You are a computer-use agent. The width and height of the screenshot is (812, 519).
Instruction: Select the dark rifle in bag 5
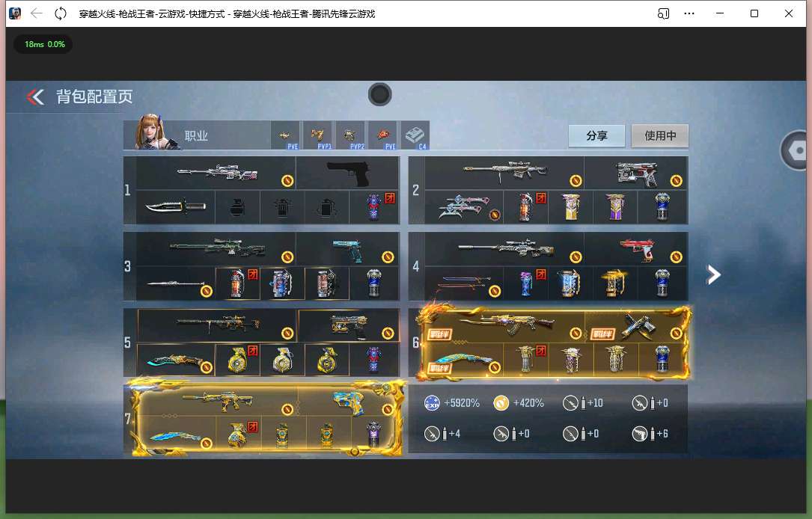coord(217,325)
